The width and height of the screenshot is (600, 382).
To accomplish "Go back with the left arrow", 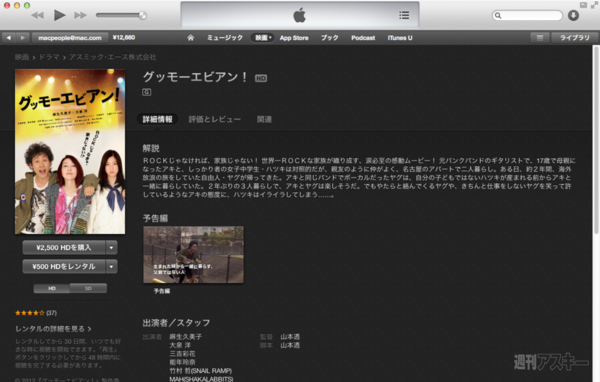I will [x=9, y=38].
